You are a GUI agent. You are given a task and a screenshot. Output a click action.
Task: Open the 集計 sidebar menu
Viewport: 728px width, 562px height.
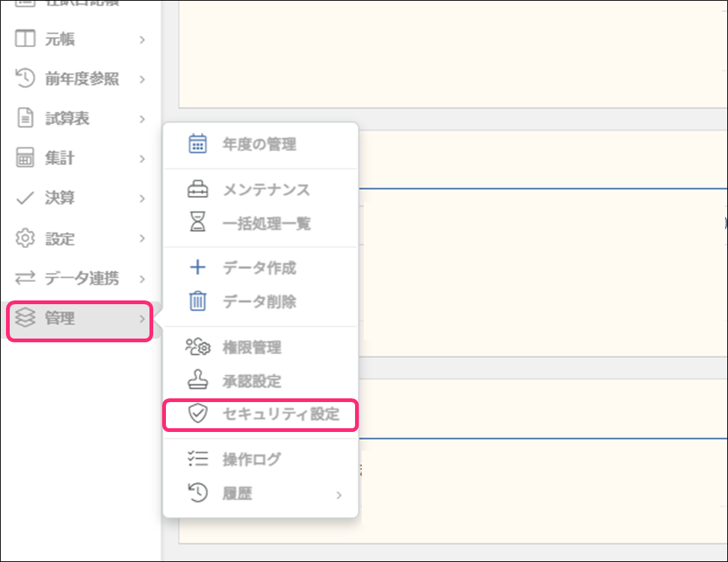tap(60, 158)
